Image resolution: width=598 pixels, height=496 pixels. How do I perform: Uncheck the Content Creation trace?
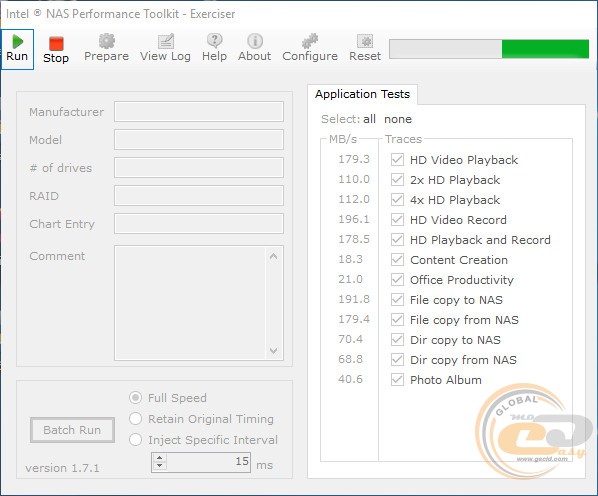tap(397, 259)
